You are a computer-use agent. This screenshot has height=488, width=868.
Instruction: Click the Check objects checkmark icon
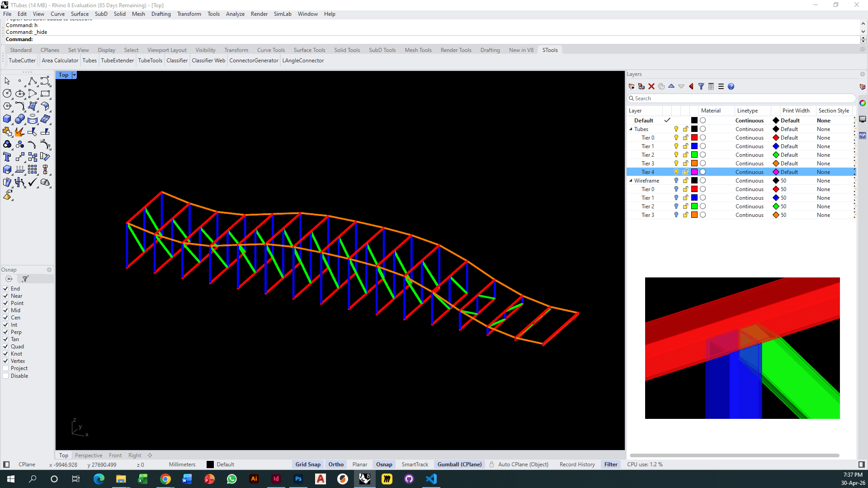(33, 182)
